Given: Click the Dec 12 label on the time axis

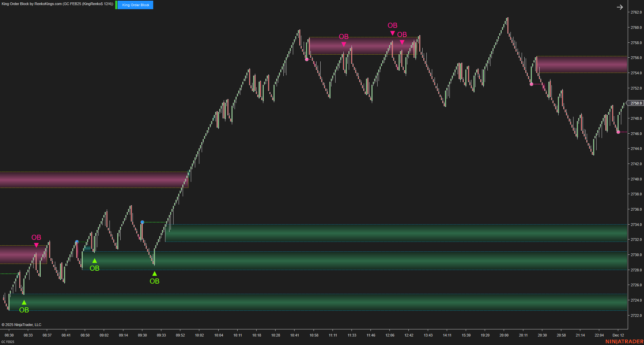Looking at the screenshot, I should tap(619, 335).
